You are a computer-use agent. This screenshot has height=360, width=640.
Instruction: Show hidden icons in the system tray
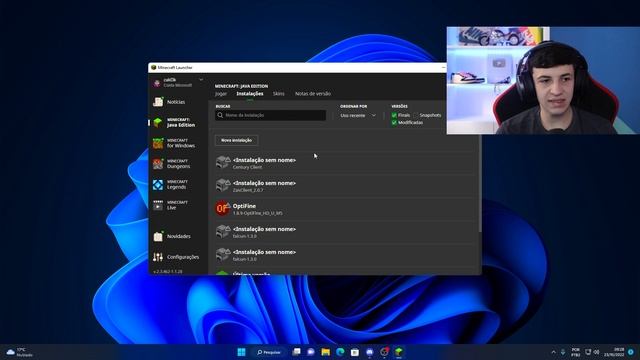click(x=553, y=352)
